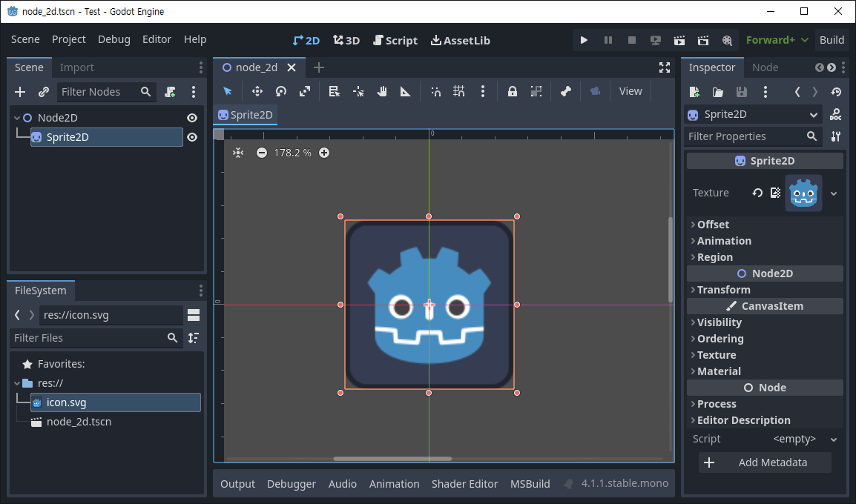Image resolution: width=856 pixels, height=504 pixels.
Task: Click the canvas horizontal scrollbar
Action: click(x=392, y=459)
